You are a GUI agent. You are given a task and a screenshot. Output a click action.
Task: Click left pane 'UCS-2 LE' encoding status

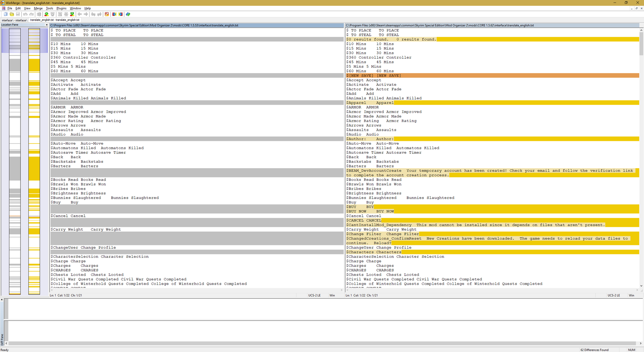point(314,295)
